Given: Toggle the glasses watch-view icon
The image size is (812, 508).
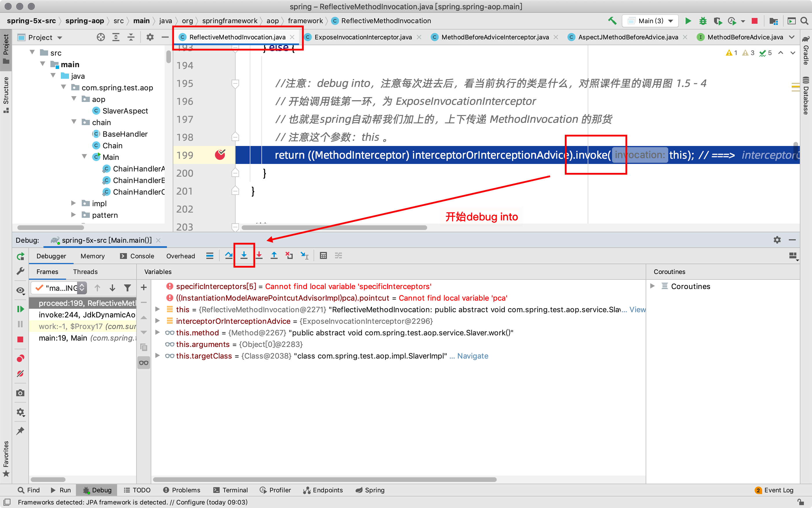Looking at the screenshot, I should point(143,363).
